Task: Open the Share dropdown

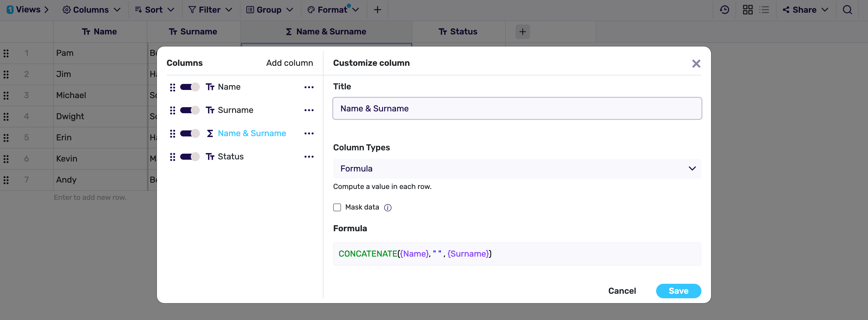Action: tap(805, 10)
